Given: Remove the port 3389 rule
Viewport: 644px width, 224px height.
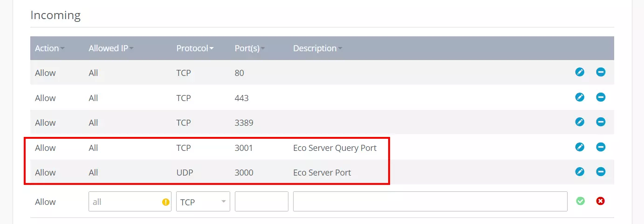Looking at the screenshot, I should (601, 122).
